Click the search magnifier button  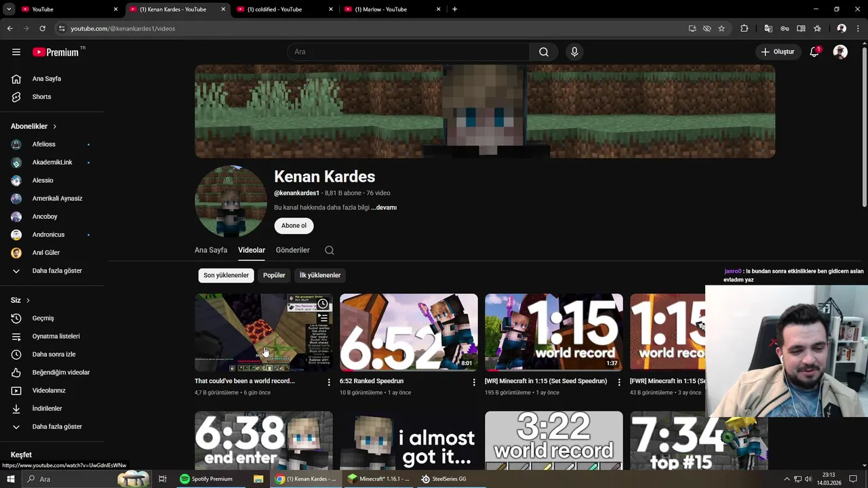tap(544, 52)
